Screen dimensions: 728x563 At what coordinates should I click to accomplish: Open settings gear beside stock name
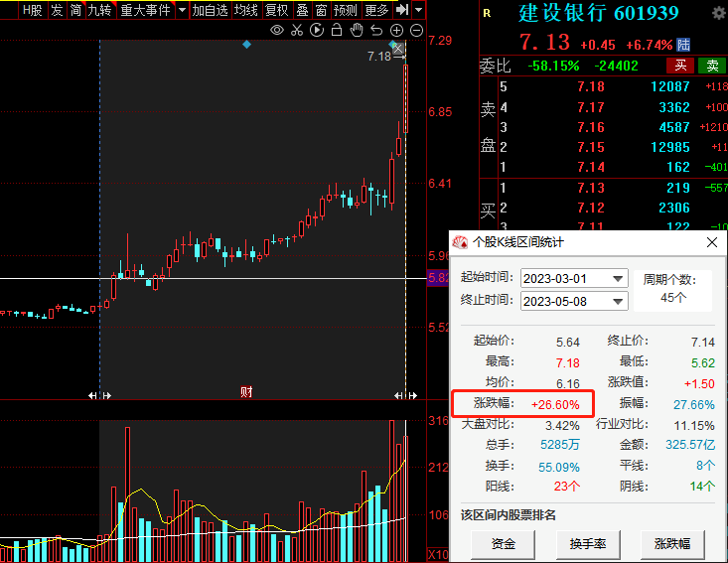tap(718, 14)
